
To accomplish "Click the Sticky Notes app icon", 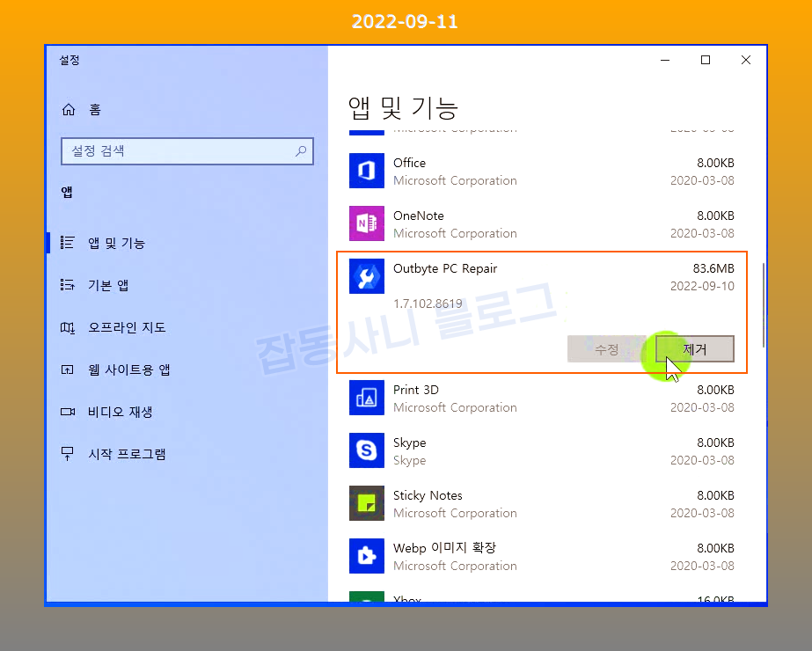I will click(x=367, y=503).
